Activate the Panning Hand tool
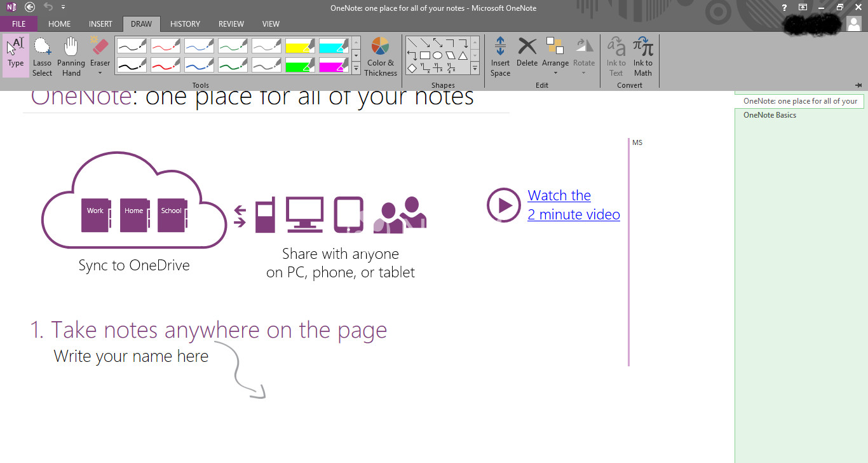Image resolution: width=868 pixels, height=463 pixels. coord(71,56)
